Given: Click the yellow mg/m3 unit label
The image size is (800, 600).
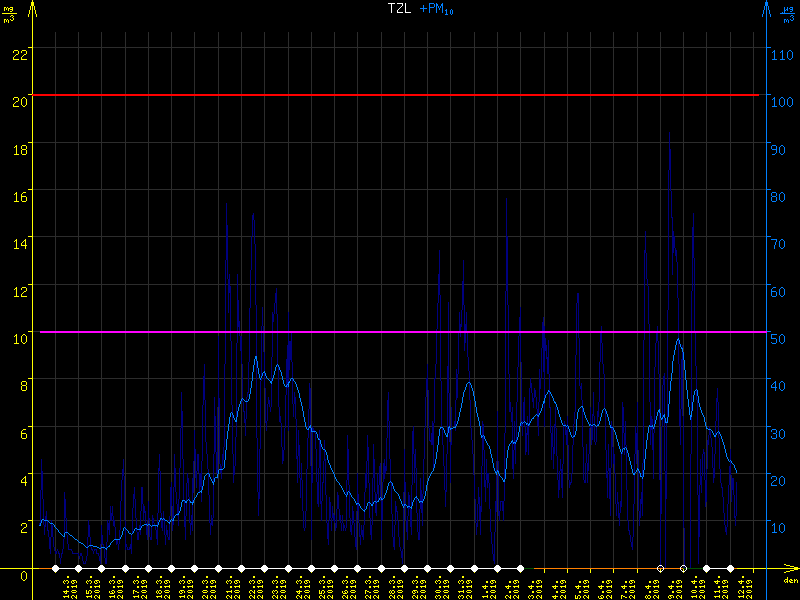Looking at the screenshot, I should [10, 13].
